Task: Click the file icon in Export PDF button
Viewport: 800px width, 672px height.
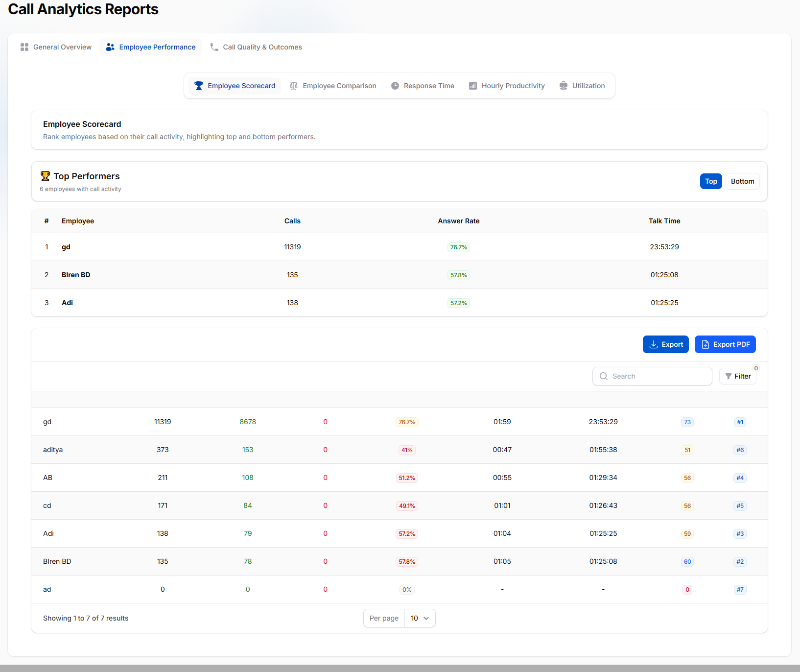Action: [706, 344]
